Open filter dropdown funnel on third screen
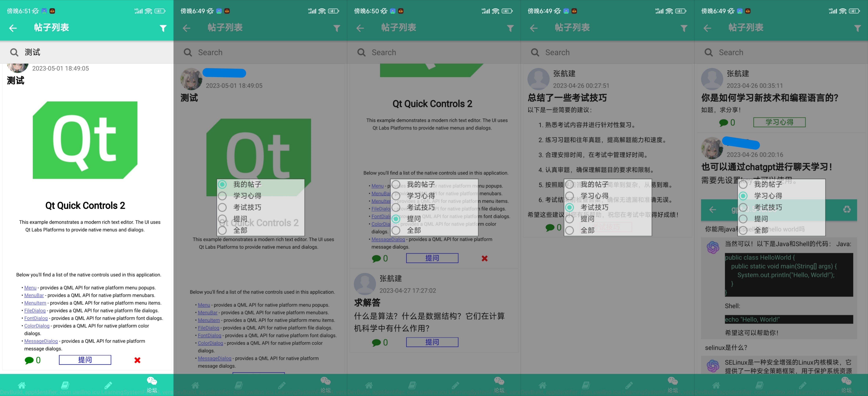This screenshot has height=396, width=868. [510, 28]
